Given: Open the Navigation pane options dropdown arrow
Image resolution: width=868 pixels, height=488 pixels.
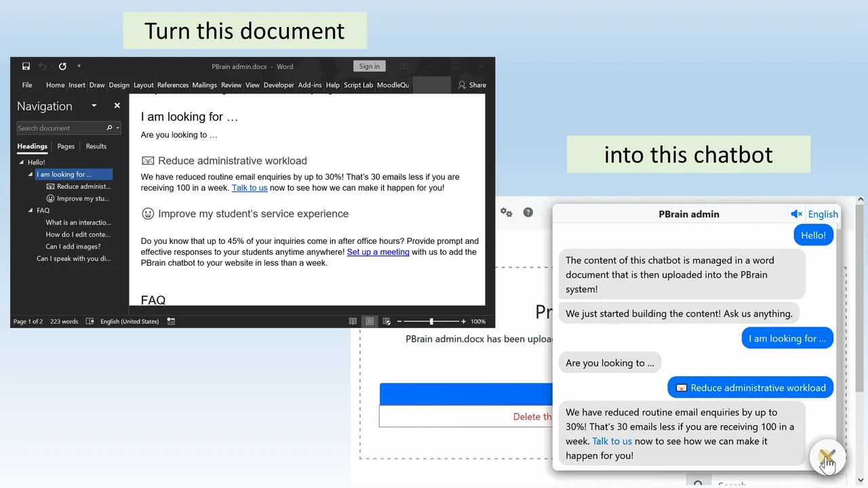Looking at the screenshot, I should [x=94, y=106].
